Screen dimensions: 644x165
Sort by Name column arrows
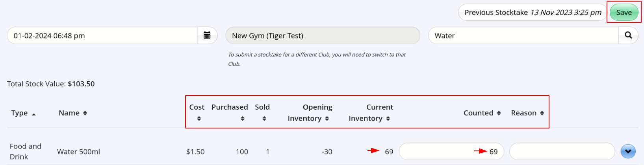coord(85,113)
